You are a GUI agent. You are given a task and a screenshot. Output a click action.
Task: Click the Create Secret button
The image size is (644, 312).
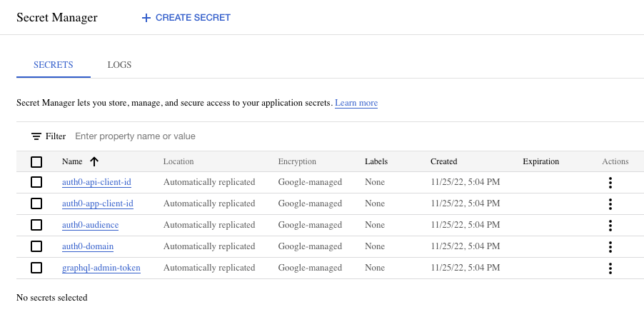tap(186, 18)
